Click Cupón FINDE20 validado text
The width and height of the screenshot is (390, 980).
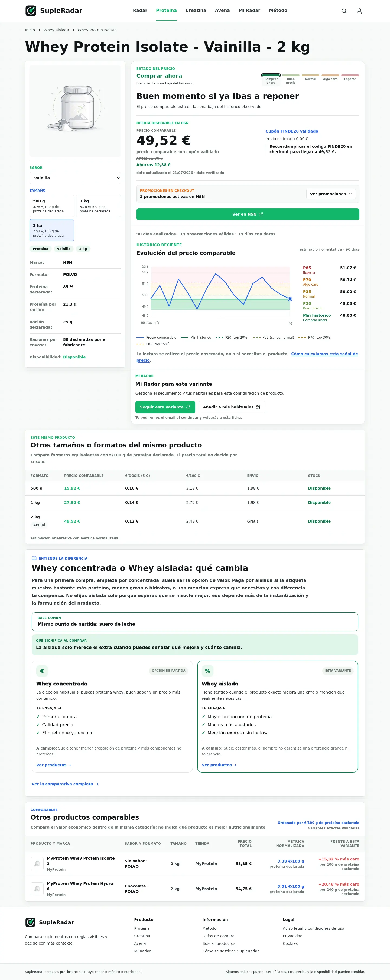(x=292, y=131)
